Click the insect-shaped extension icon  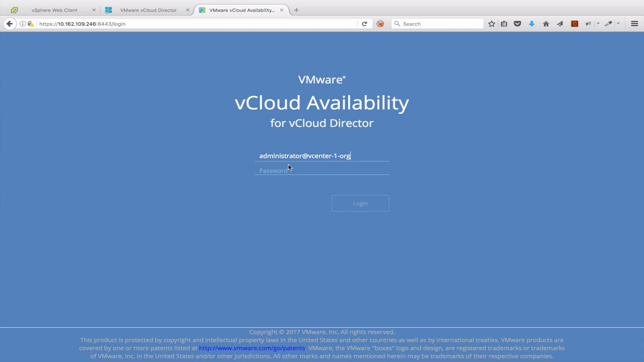(588, 24)
